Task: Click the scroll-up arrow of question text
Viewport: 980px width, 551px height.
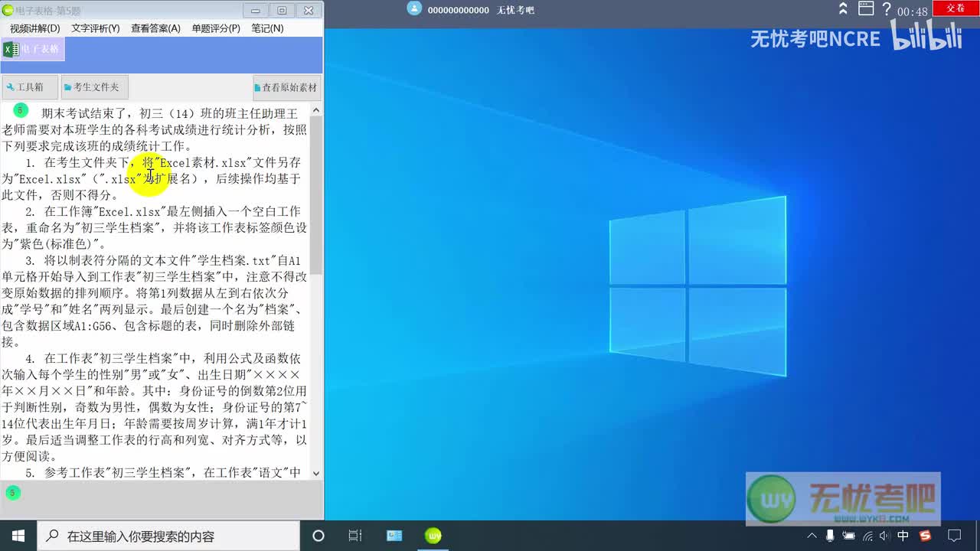Action: (x=316, y=109)
